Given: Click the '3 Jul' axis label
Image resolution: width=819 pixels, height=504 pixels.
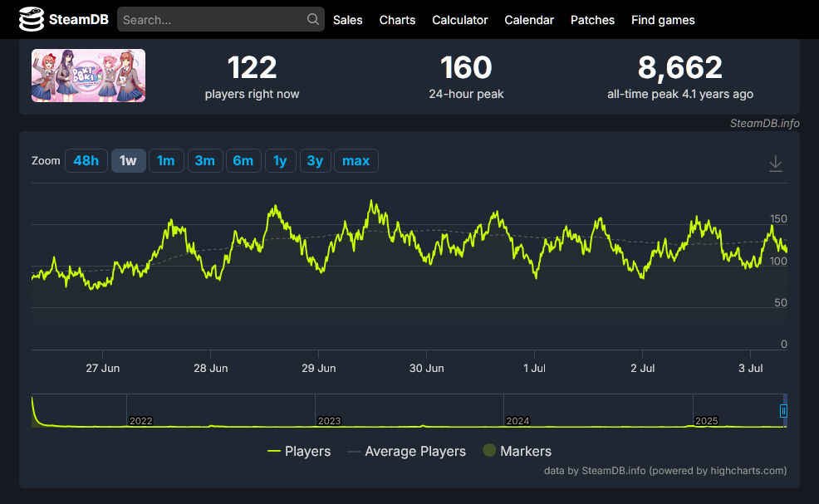Looking at the screenshot, I should (751, 368).
